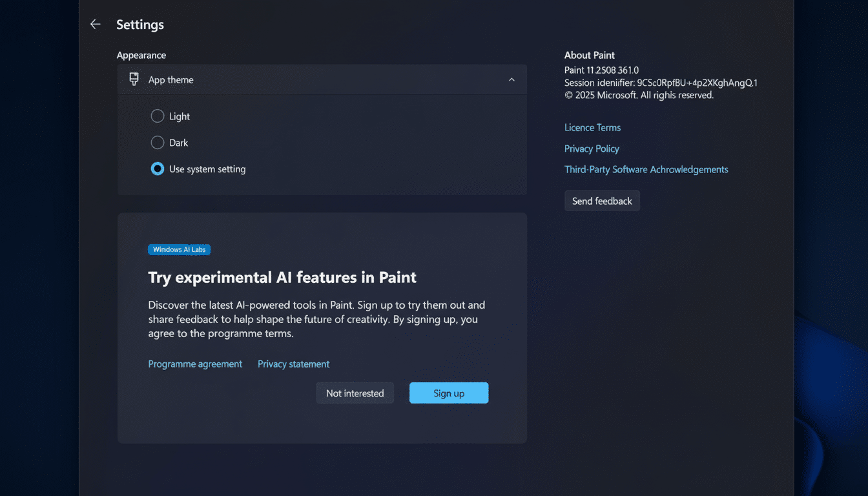Click the chevron next to App theme
868x496 pixels.
(x=512, y=79)
